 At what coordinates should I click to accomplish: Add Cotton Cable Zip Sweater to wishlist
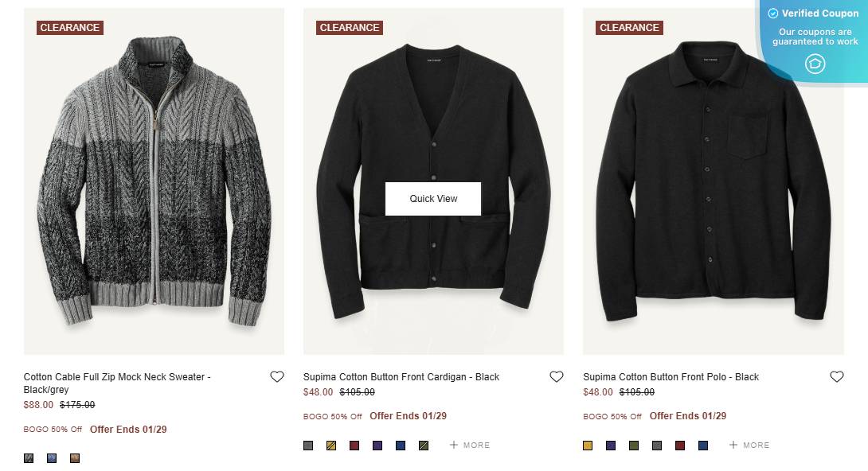click(277, 377)
